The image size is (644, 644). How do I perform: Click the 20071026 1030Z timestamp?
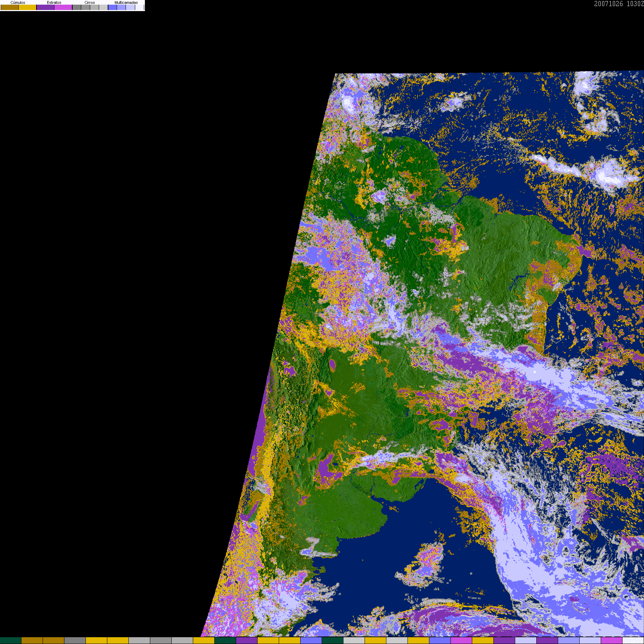[619, 4]
